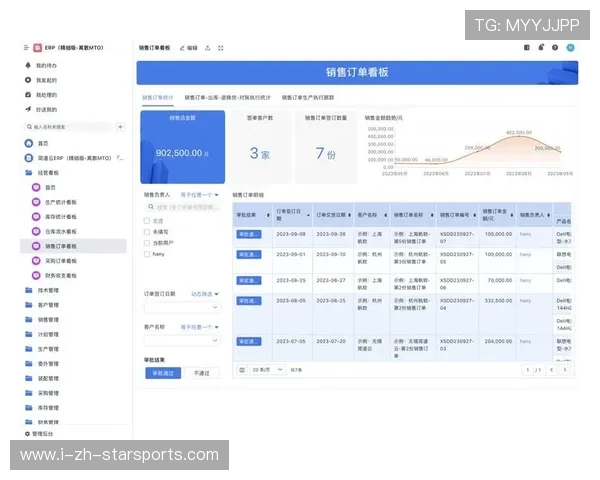Image resolution: width=600 pixels, height=480 pixels.
Task: Click the sidebar search box 输入名称来搜索
Action: [x=68, y=127]
